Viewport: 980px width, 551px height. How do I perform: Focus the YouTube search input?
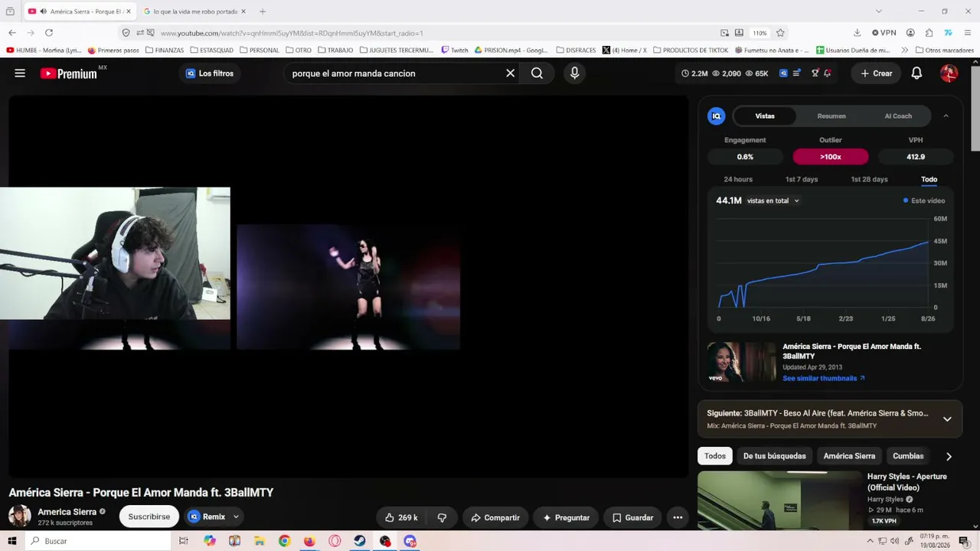pyautogui.click(x=394, y=73)
